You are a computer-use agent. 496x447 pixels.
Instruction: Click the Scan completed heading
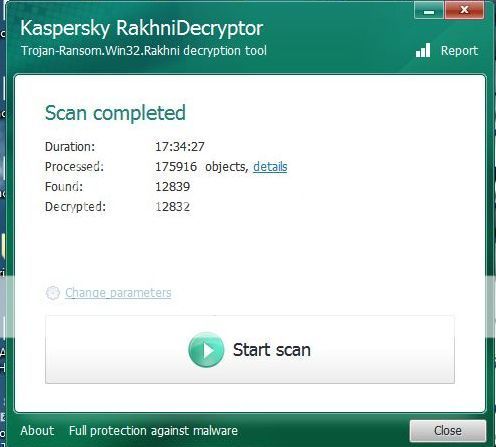(x=115, y=113)
